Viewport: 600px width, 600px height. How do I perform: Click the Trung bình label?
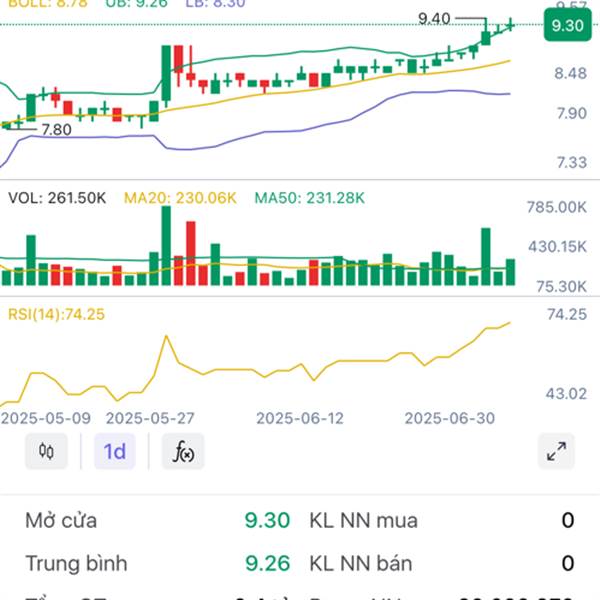tap(76, 563)
